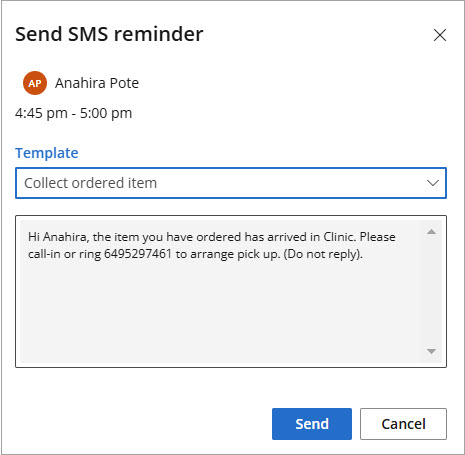The image size is (465, 455).
Task: Click the "(Do not reply)" text in message
Action: (323, 254)
